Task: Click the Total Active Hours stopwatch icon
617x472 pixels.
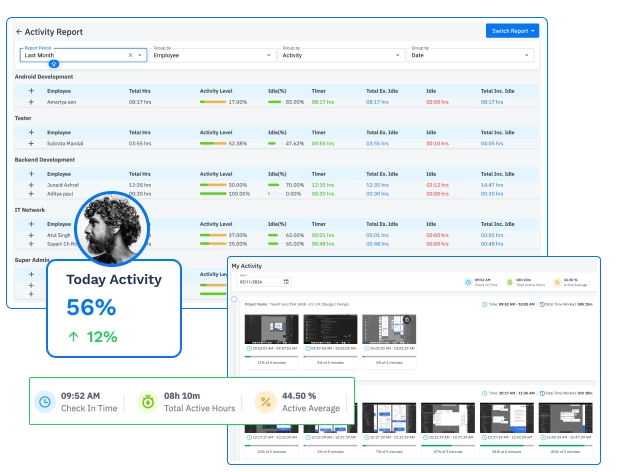Action: tap(147, 401)
